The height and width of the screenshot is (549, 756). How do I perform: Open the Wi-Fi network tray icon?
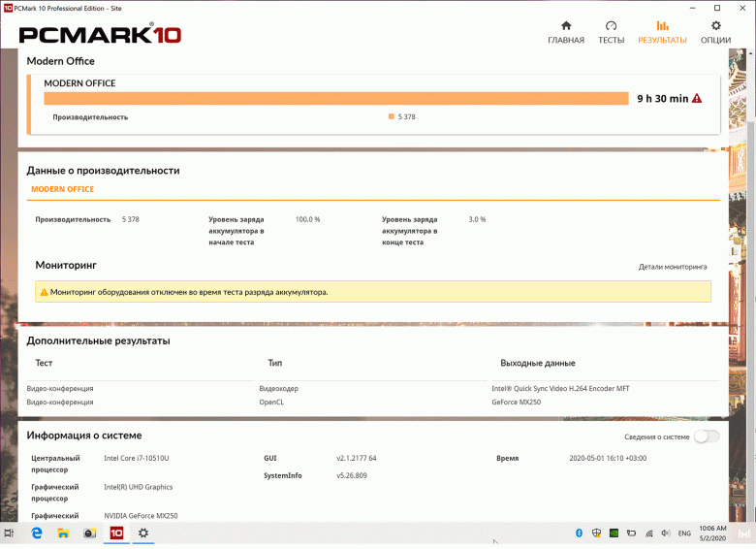point(649,533)
